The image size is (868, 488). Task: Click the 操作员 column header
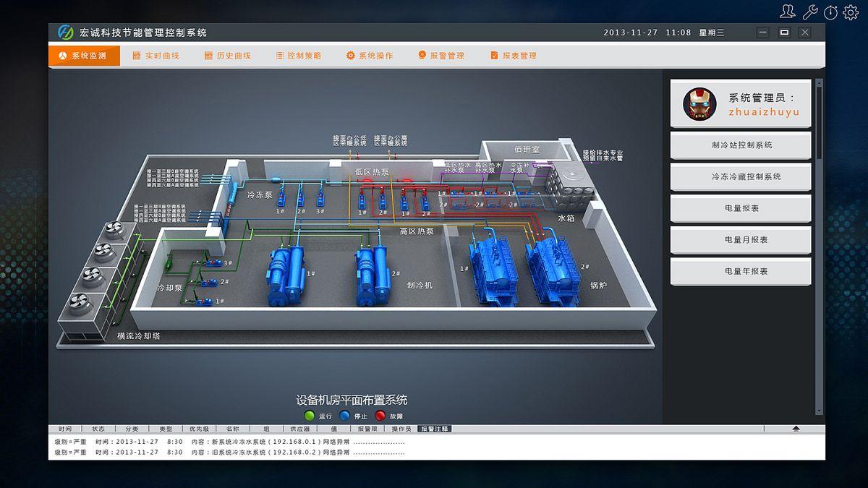[401, 429]
